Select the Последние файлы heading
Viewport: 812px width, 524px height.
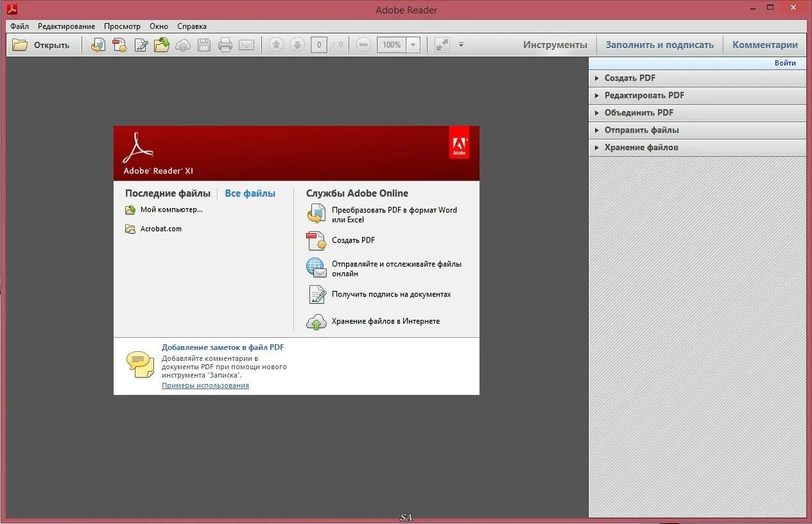point(168,193)
